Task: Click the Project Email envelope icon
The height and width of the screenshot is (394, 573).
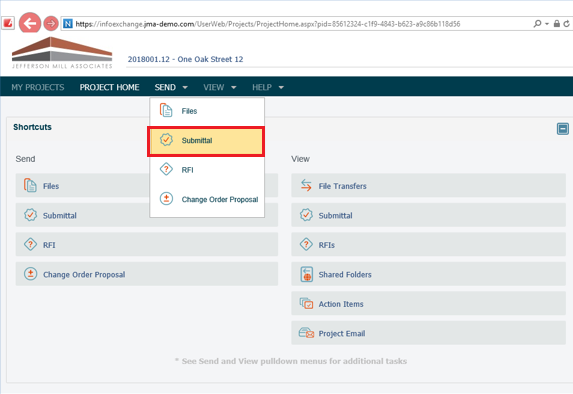Action: point(306,333)
